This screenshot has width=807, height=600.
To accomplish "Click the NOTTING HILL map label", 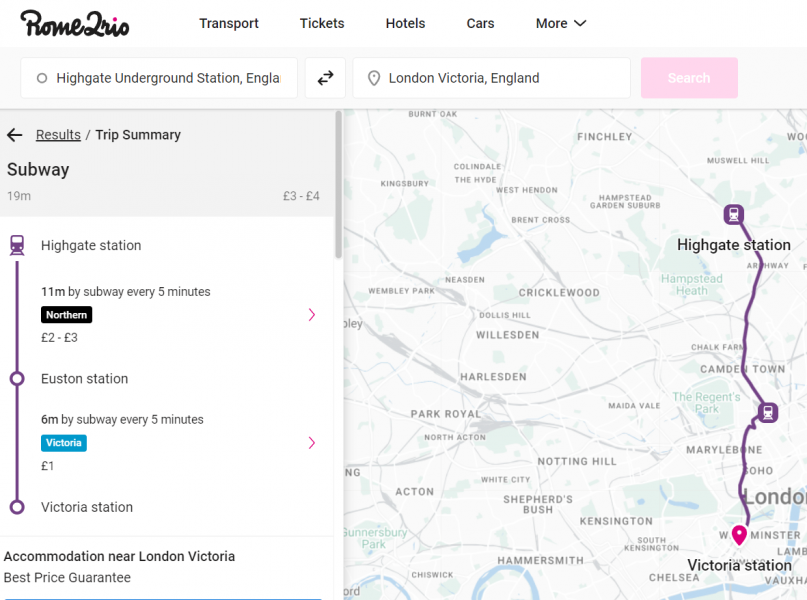I will (x=577, y=462).
